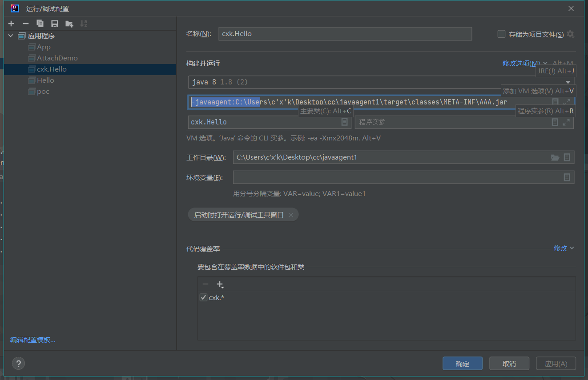Screen dimensions: 588x380
Task: Click the Name field containing cxk.Hello
Action: point(345,34)
